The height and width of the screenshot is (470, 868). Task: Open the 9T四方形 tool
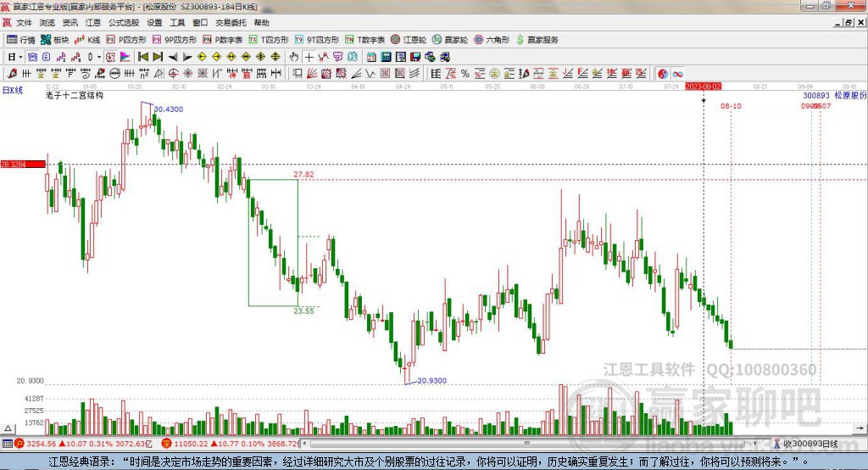pos(317,40)
